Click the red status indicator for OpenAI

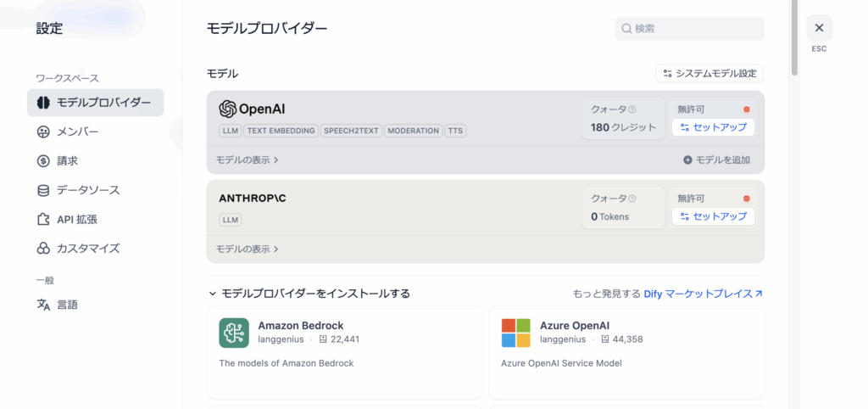(x=747, y=109)
